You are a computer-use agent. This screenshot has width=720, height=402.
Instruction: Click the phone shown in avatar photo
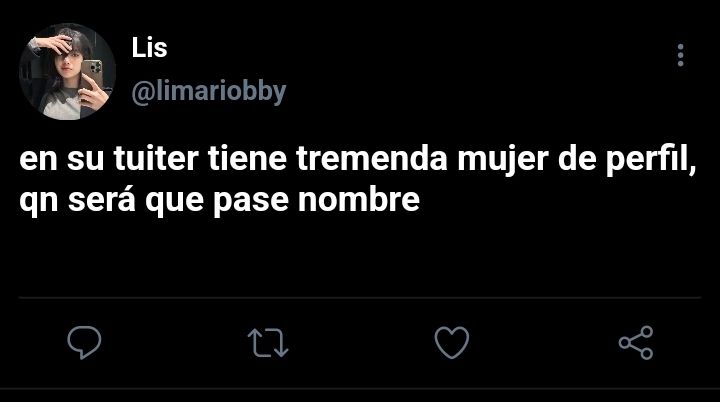click(x=93, y=73)
